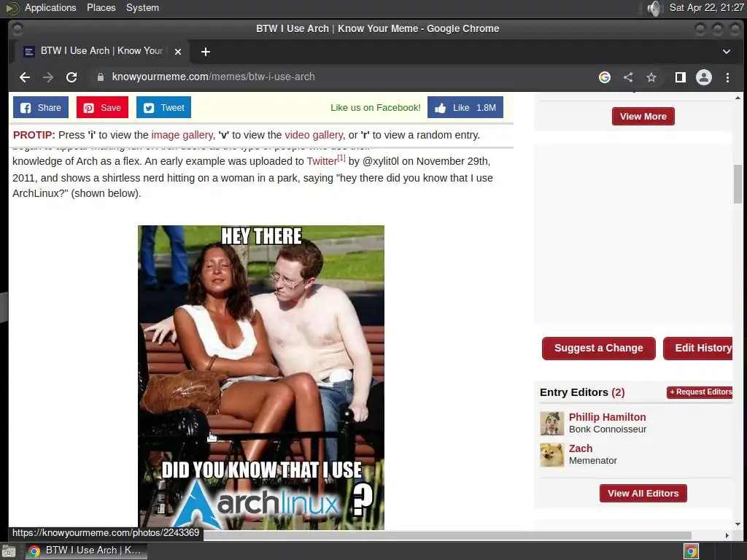Select the BTW I Use Arch tab
747x560 pixels.
pos(101,51)
